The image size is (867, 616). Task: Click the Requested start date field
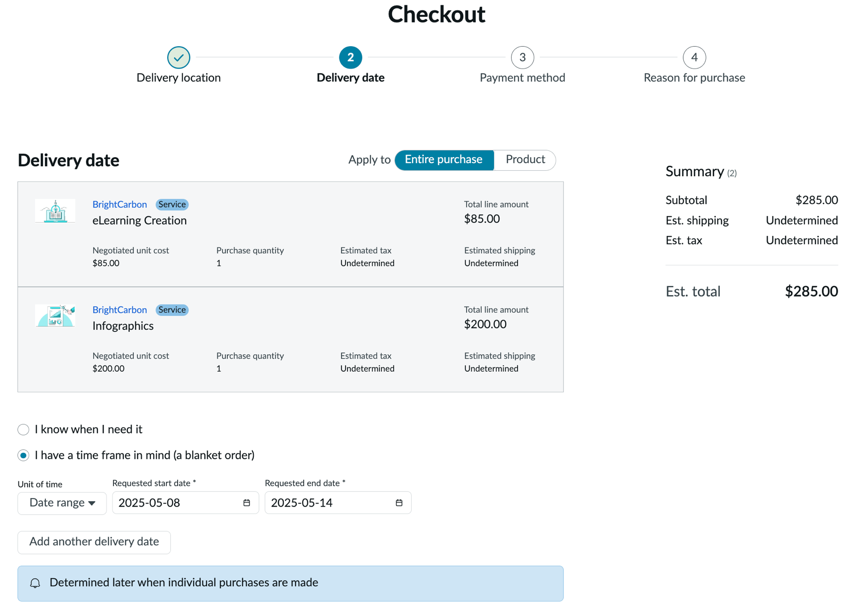(x=186, y=503)
